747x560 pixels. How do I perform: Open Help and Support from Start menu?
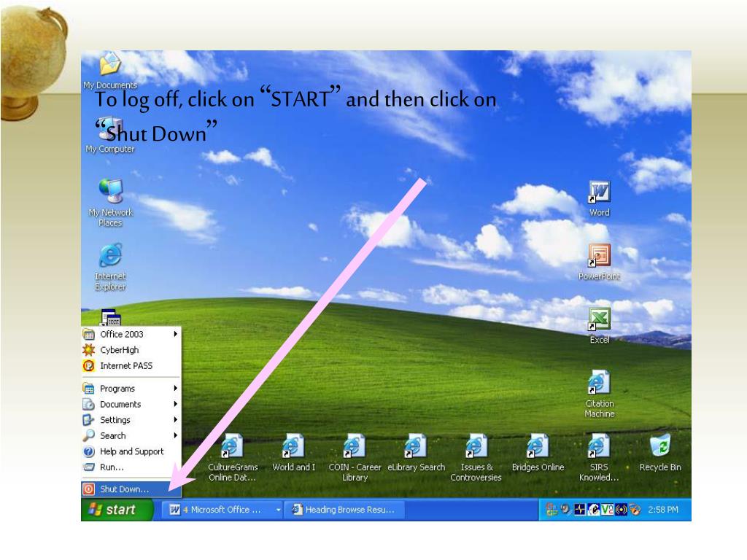131,451
